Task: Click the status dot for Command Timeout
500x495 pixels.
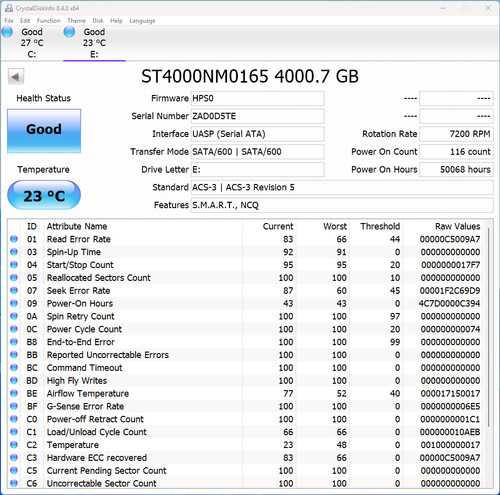Action: coord(14,368)
